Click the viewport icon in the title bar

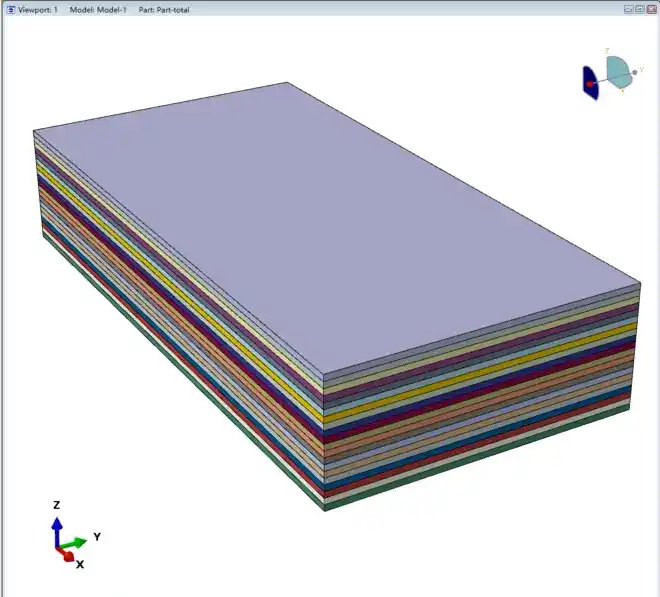[11, 9]
